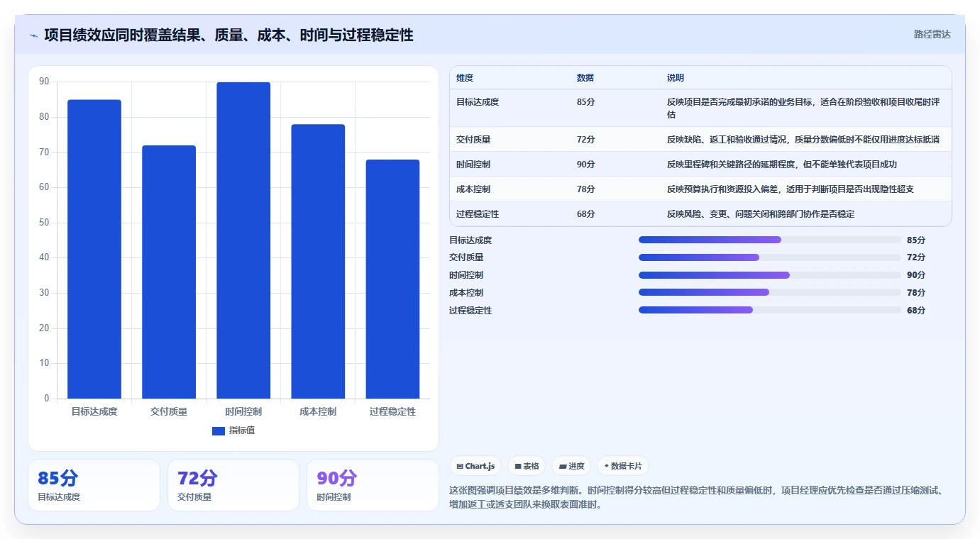This screenshot has height=539, width=980.
Task: Click description starting 反映里程碑和关键路径
Action: 782,165
